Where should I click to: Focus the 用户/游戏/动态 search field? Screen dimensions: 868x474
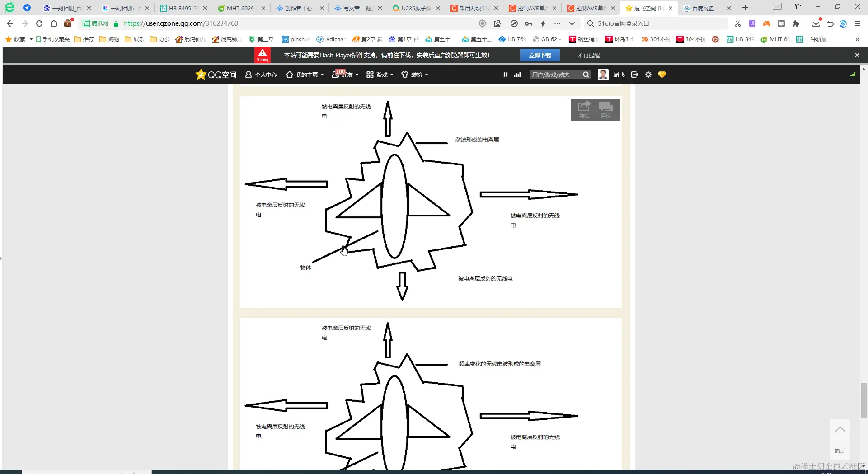[x=556, y=75]
